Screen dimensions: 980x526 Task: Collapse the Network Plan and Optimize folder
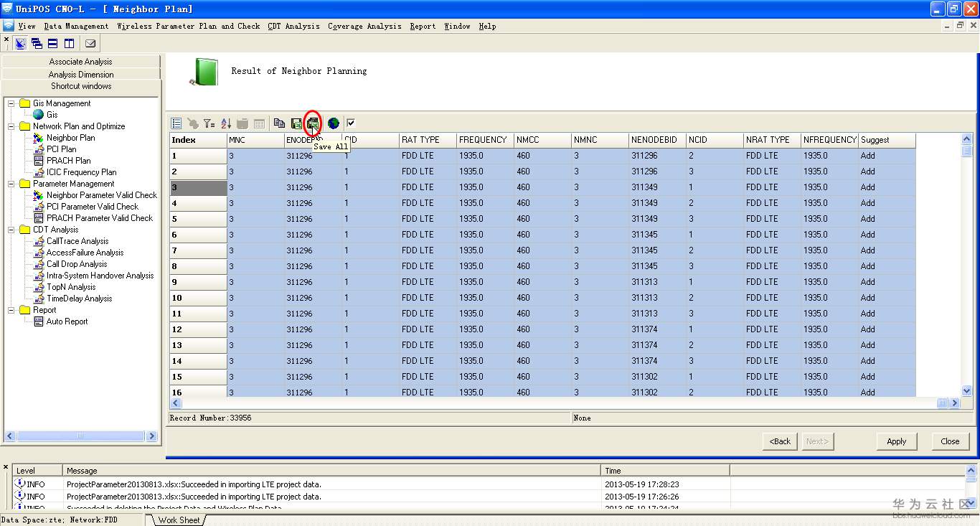point(11,126)
